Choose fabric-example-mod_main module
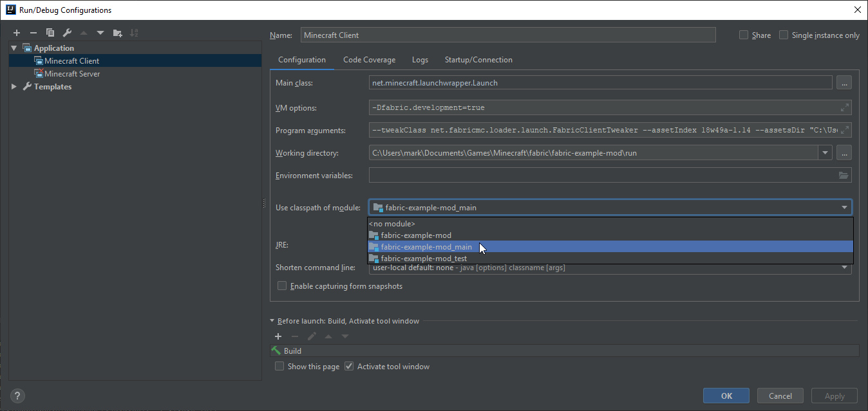This screenshot has width=868, height=411. coord(610,247)
